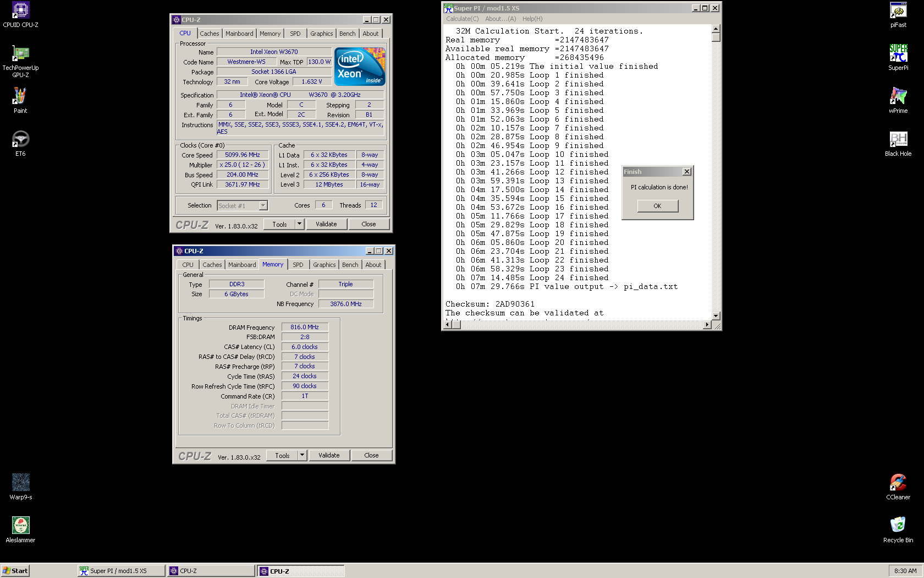Click Super PI vertical scrollbar up arrow

point(716,29)
